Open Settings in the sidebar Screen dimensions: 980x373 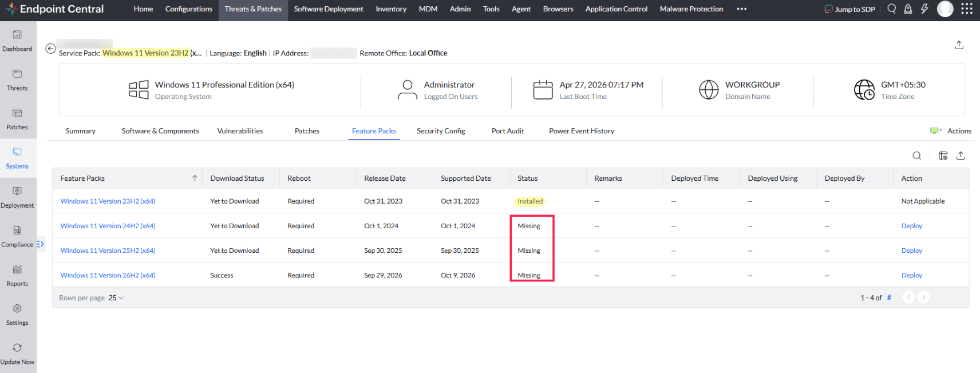tap(17, 315)
